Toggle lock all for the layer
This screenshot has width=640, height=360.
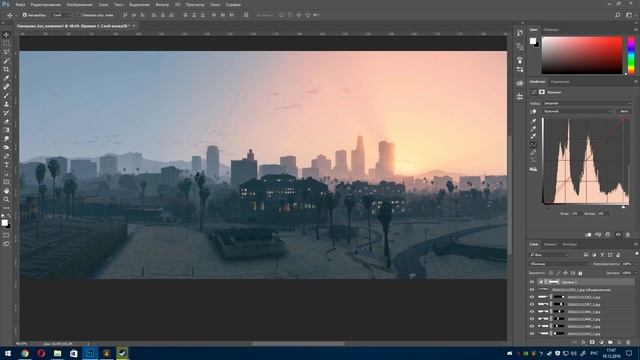tap(580, 273)
